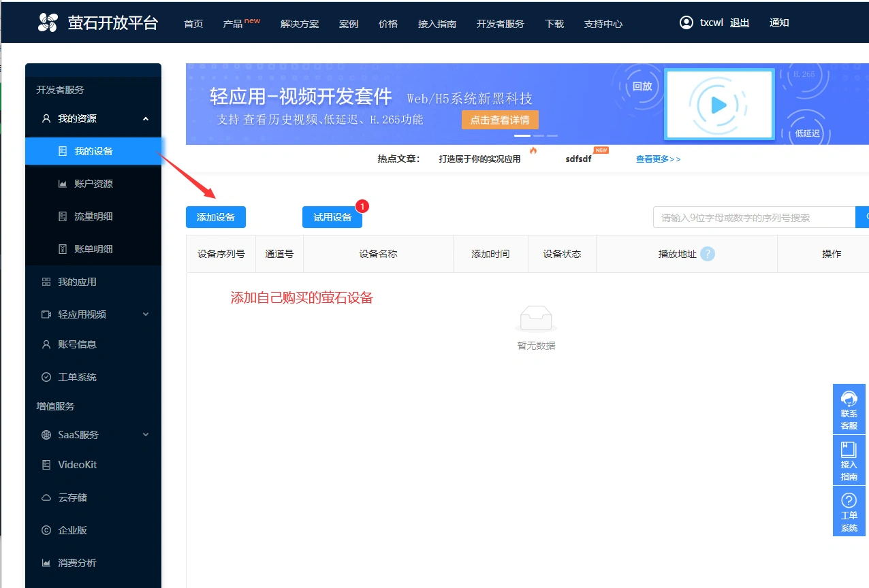
Task: Click the camera icon beside 轻应用视频
Action: (46, 314)
